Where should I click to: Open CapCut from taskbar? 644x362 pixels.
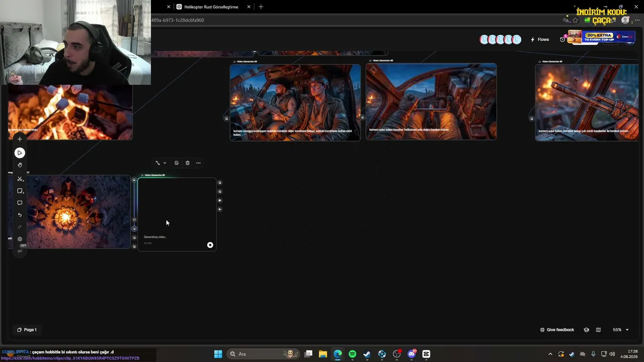click(426, 354)
